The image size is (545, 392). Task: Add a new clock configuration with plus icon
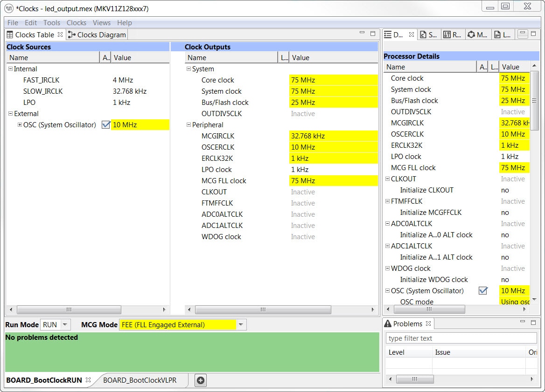coord(201,380)
